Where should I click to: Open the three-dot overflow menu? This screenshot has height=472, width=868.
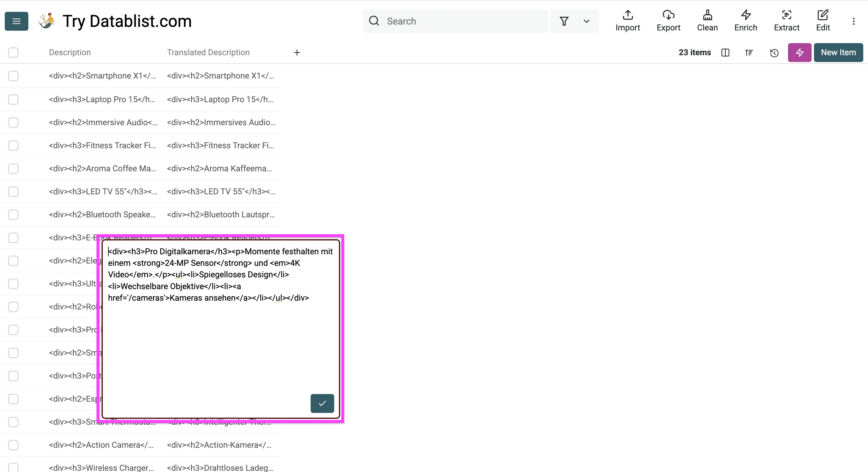(x=854, y=21)
